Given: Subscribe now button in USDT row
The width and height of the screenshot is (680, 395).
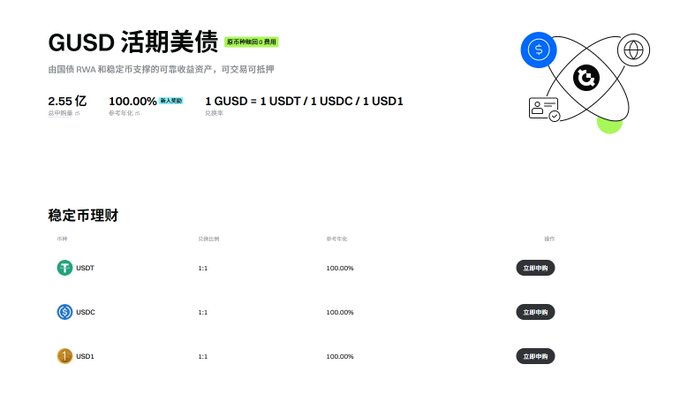Looking at the screenshot, I should (535, 268).
